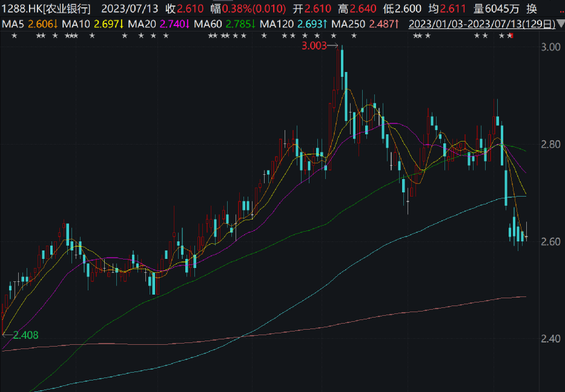This screenshot has width=565, height=392.
Task: Open the date range dropdown triangle
Action: coord(561,24)
